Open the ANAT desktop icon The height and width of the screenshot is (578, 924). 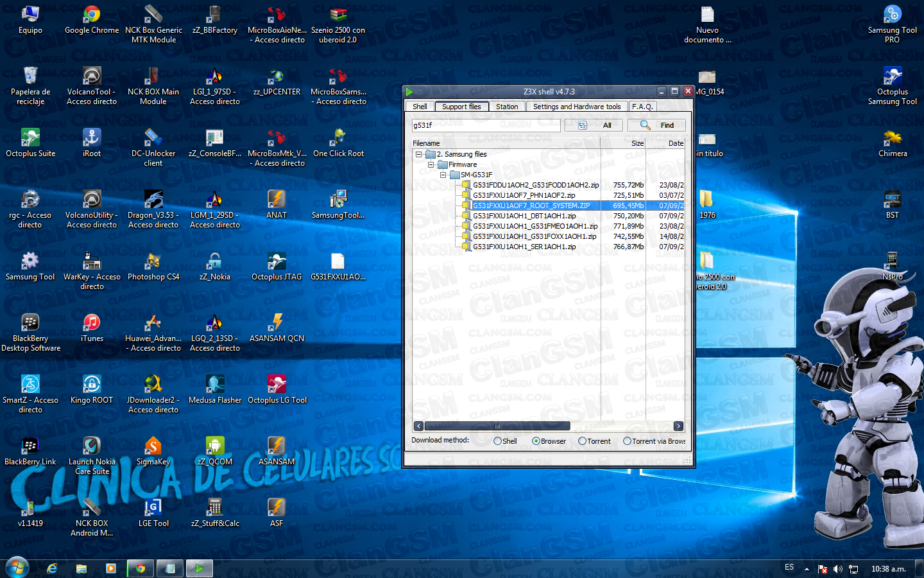277,204
